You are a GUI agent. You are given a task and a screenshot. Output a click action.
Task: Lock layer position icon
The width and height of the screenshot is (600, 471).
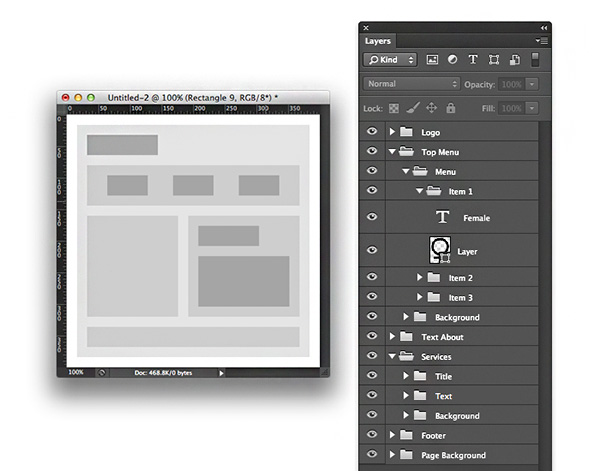pos(431,107)
